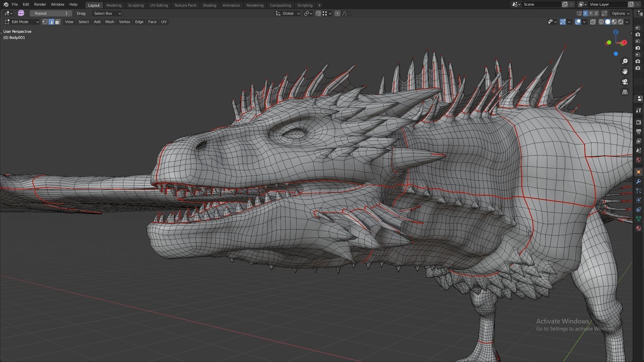Switch to wireframe viewport shading
This screenshot has width=644, height=362.
click(x=601, y=22)
